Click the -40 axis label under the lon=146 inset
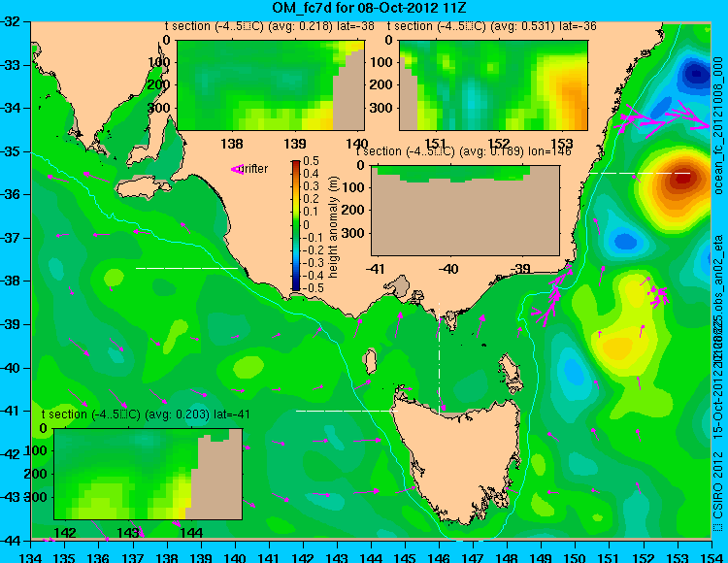Screen dimensions: 728x563 [448, 269]
